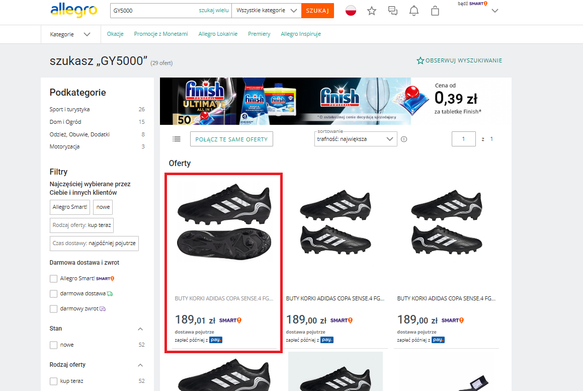Tick the kup teraz checkbox
The image size is (583, 391).
click(54, 381)
